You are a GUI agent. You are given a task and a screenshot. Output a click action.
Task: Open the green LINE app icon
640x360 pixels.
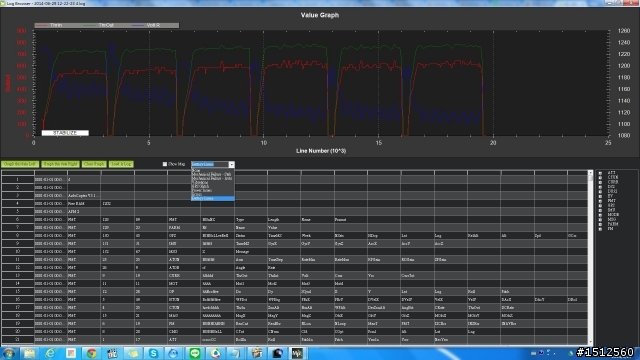point(195,353)
